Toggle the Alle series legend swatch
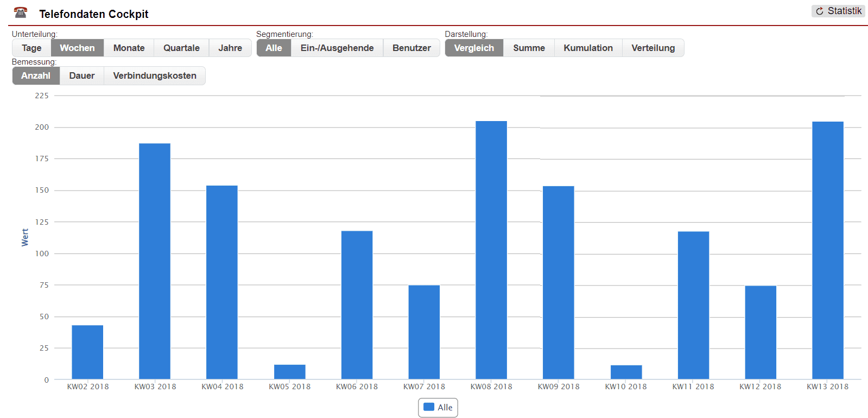 [429, 407]
